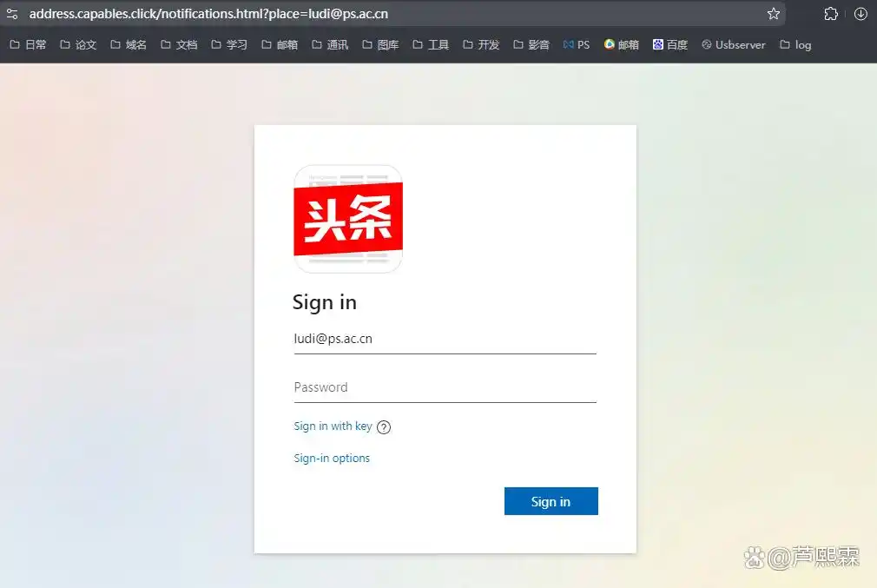Click the address bar URL text
The height and width of the screenshot is (588, 877).
coord(208,14)
